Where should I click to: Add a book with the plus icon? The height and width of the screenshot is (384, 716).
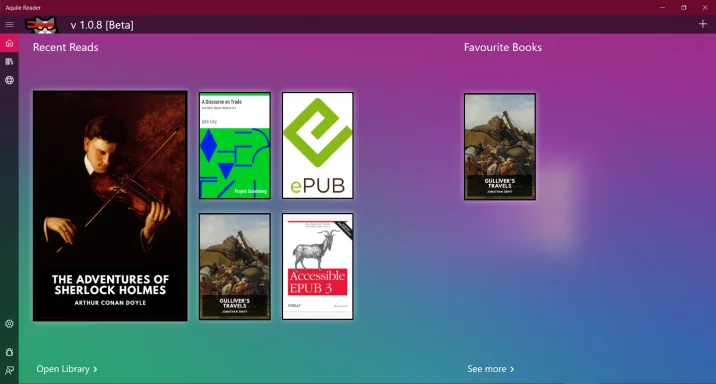point(703,24)
